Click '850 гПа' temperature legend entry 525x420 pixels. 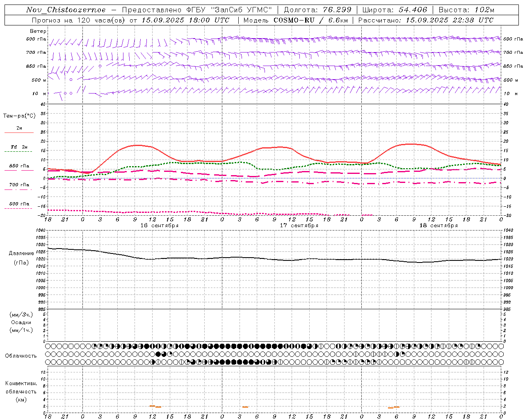click(x=19, y=166)
